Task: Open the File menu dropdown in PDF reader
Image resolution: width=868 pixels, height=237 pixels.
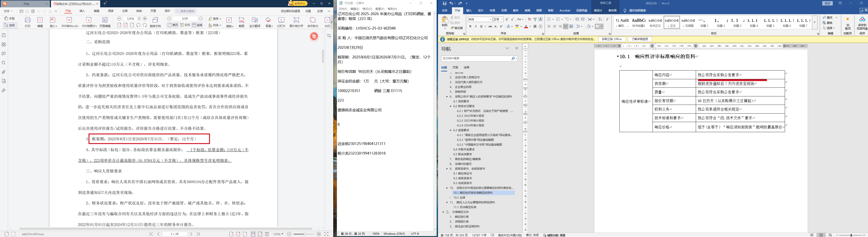Action: point(8,11)
